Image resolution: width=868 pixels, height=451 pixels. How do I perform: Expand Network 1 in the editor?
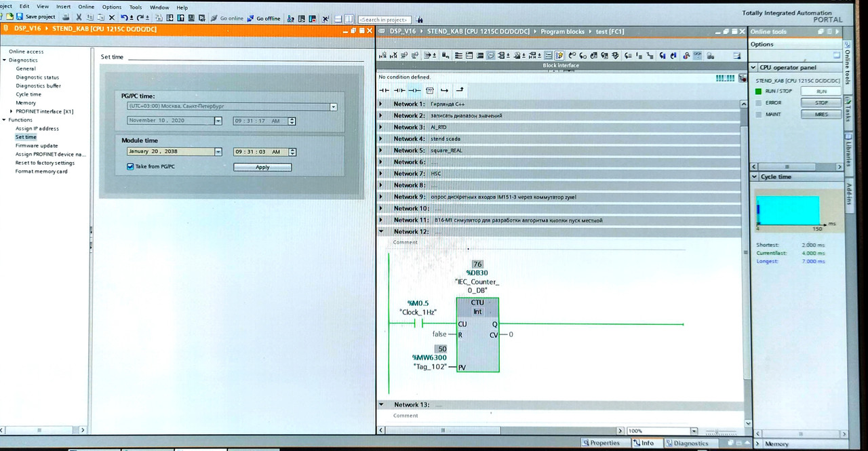pos(381,104)
